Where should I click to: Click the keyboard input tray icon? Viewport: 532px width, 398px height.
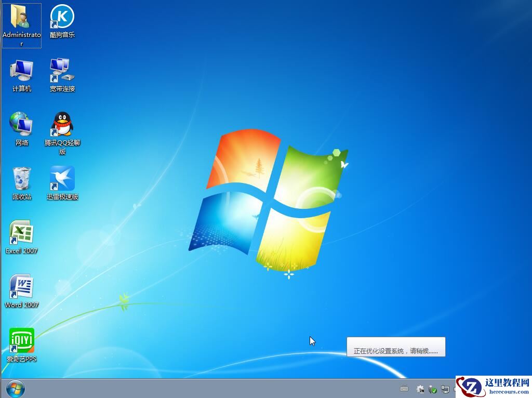[x=404, y=389]
